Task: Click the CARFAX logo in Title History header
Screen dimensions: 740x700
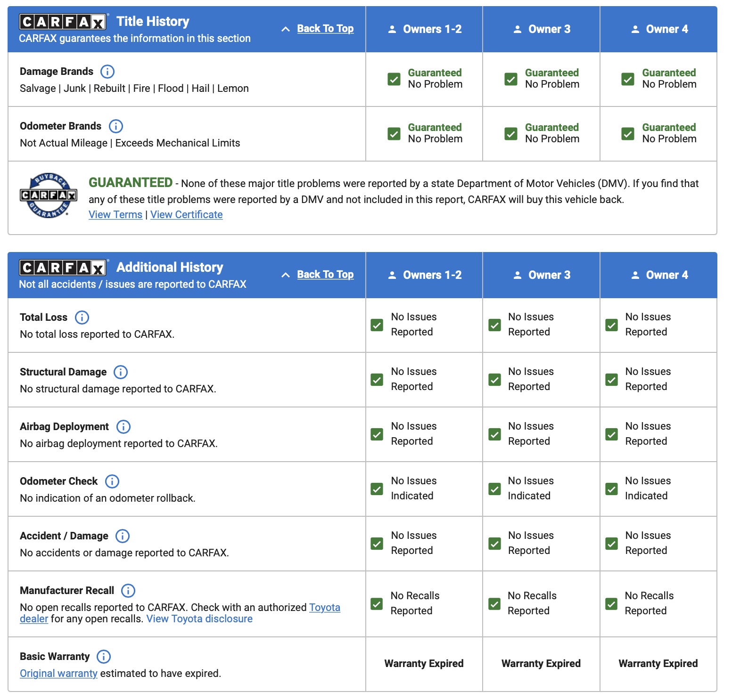Action: 63,22
